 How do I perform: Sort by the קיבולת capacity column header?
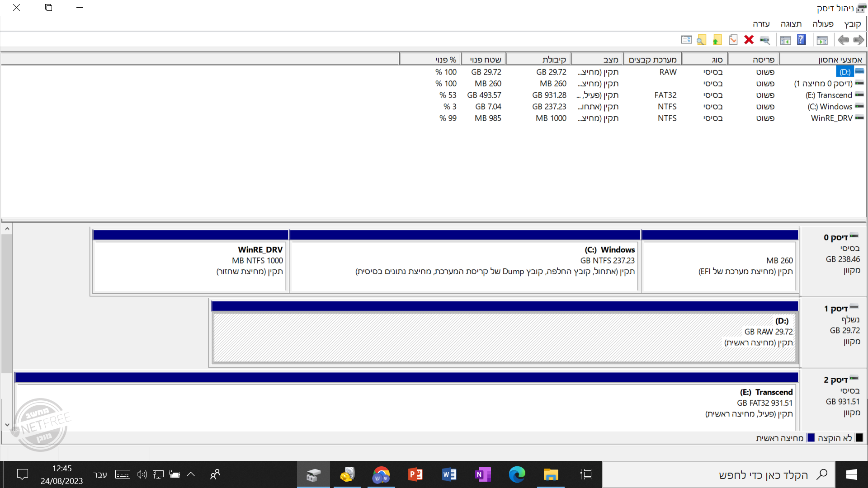pos(554,60)
